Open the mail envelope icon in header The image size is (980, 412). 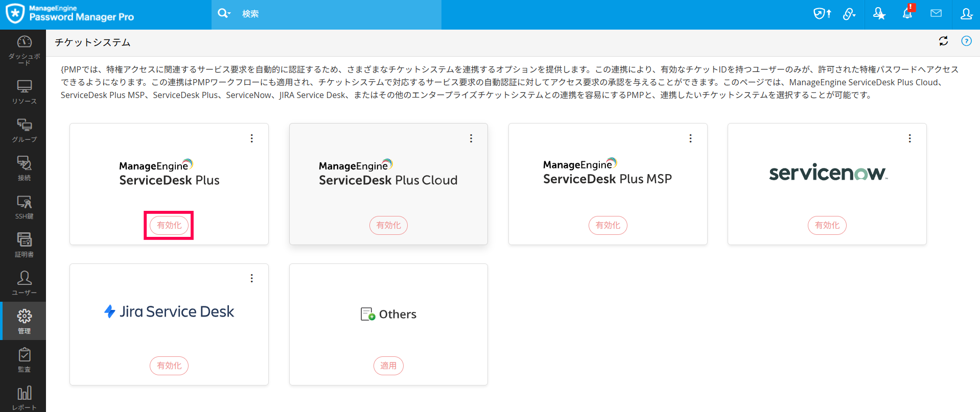tap(936, 14)
